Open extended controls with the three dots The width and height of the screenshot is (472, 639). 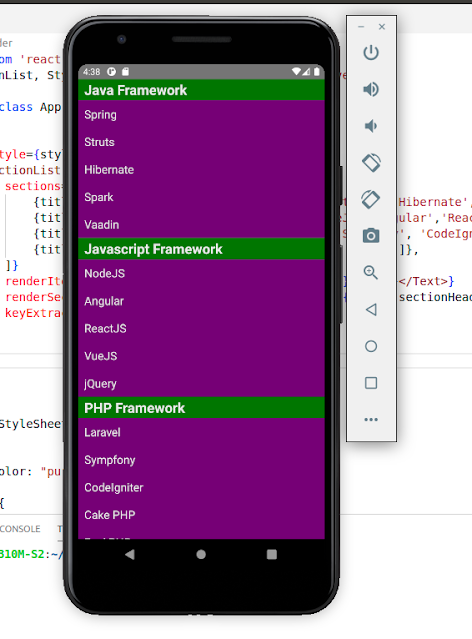371,419
